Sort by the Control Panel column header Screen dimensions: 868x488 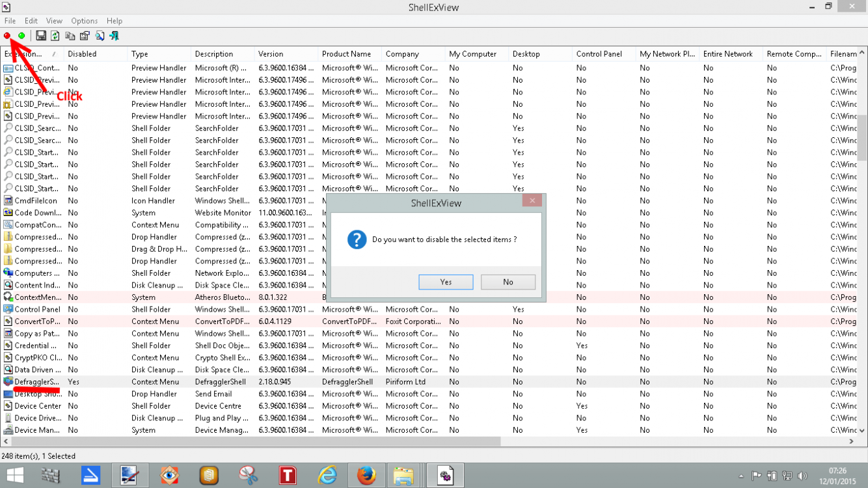(x=604, y=54)
